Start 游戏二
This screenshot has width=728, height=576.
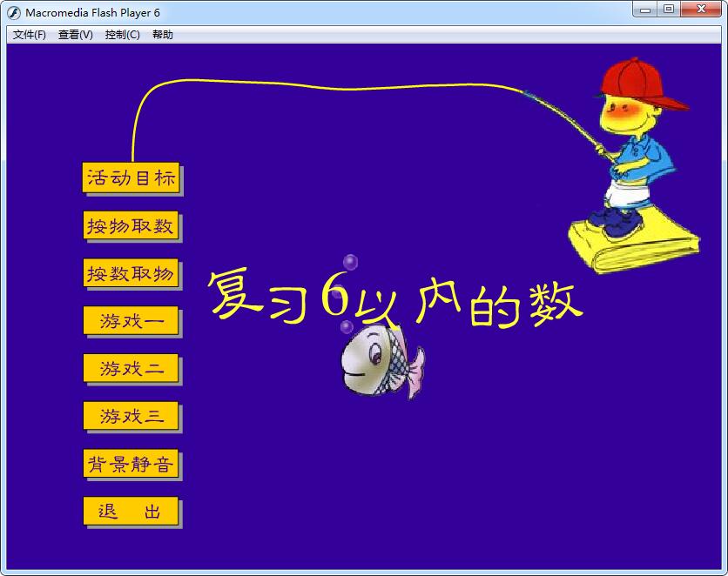(x=131, y=369)
